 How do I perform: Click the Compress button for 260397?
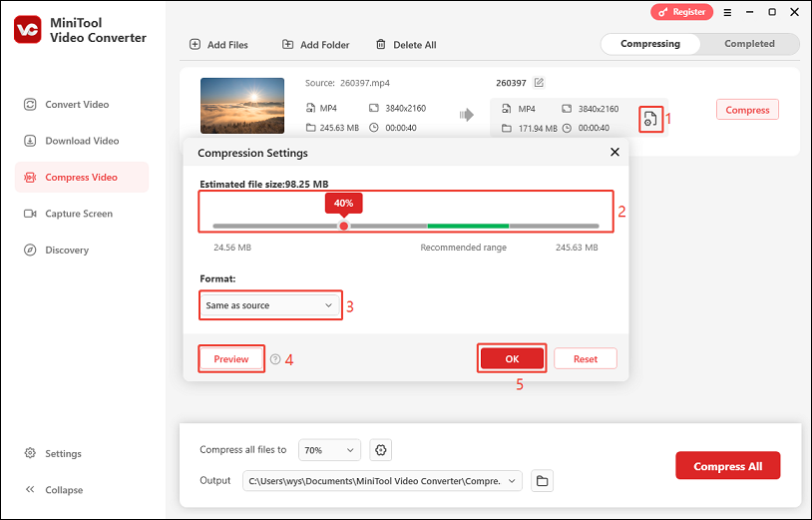coord(747,110)
